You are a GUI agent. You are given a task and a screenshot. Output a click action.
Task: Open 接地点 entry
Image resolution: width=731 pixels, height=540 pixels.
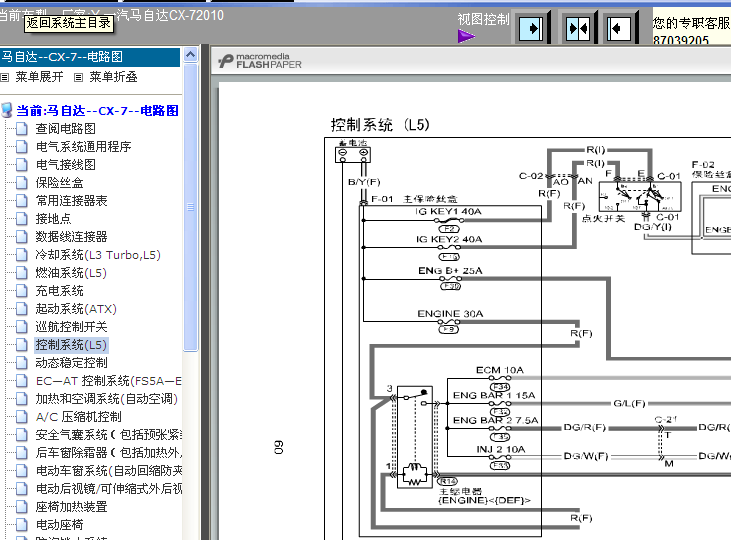[x=54, y=219]
